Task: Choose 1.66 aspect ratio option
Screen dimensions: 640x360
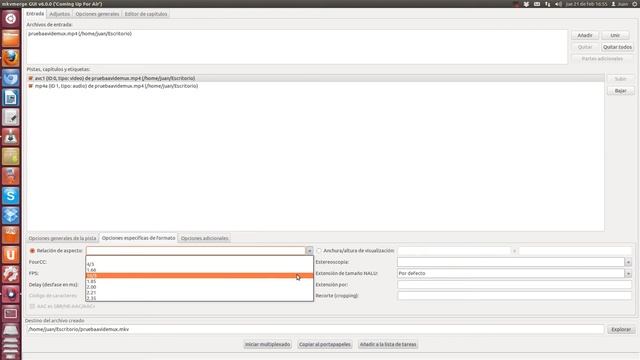Action: 199,270
